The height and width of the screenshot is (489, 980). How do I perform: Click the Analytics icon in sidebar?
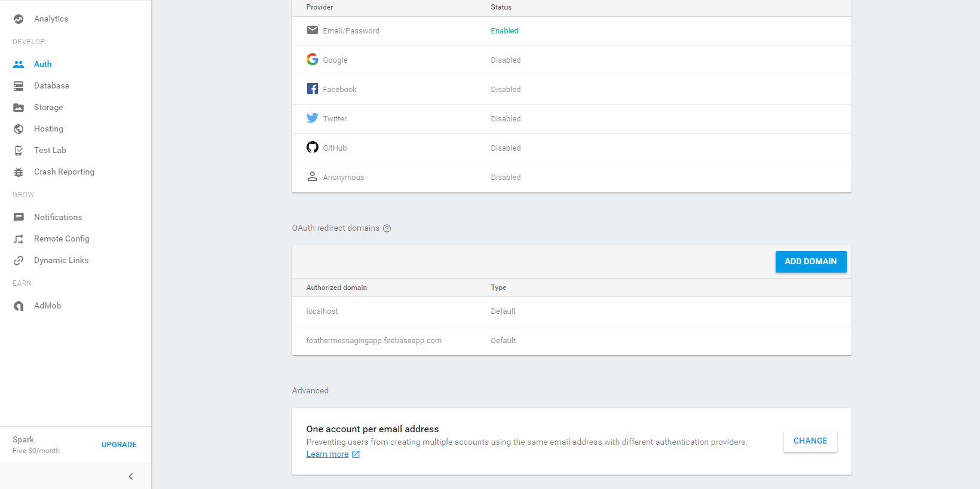click(x=19, y=19)
